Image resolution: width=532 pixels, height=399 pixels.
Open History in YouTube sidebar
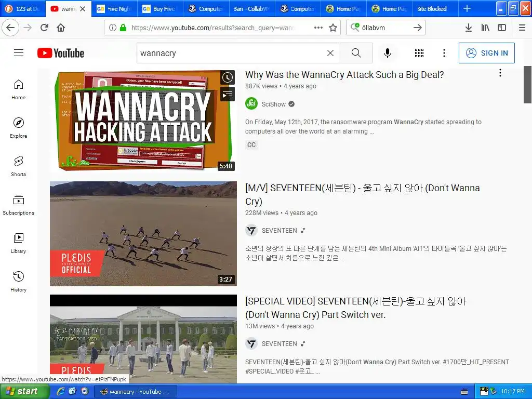tap(19, 281)
